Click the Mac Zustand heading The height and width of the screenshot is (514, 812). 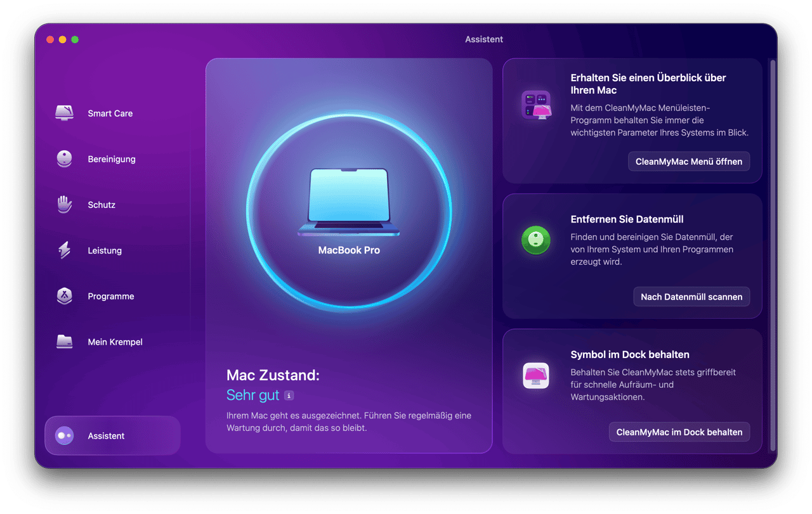click(273, 375)
